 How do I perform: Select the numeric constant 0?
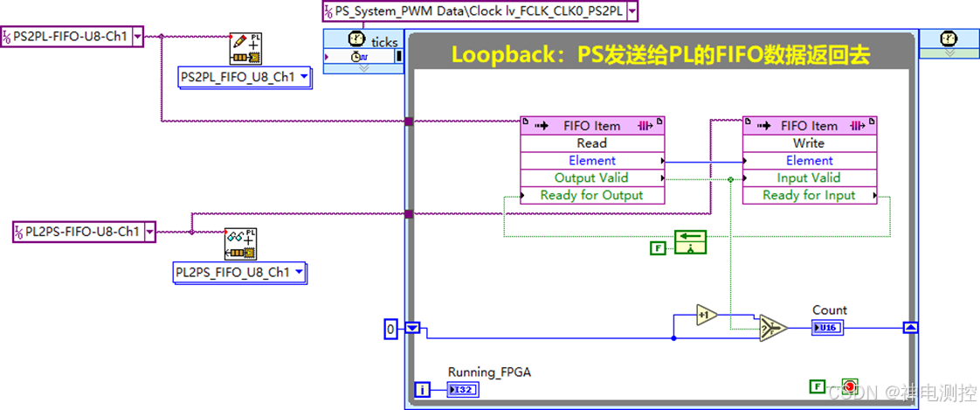coord(390,329)
